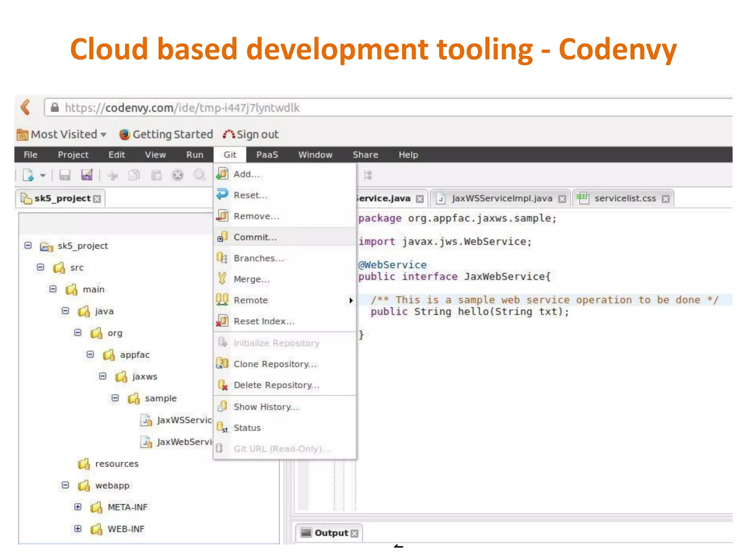
Task: Close the sk5_project tab
Action: [97, 199]
